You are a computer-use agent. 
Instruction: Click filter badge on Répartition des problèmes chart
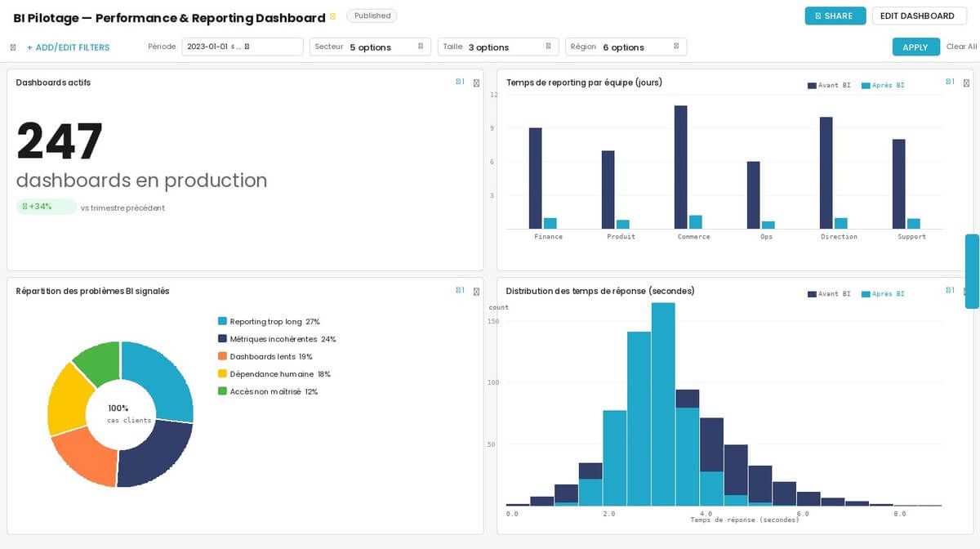coord(460,291)
